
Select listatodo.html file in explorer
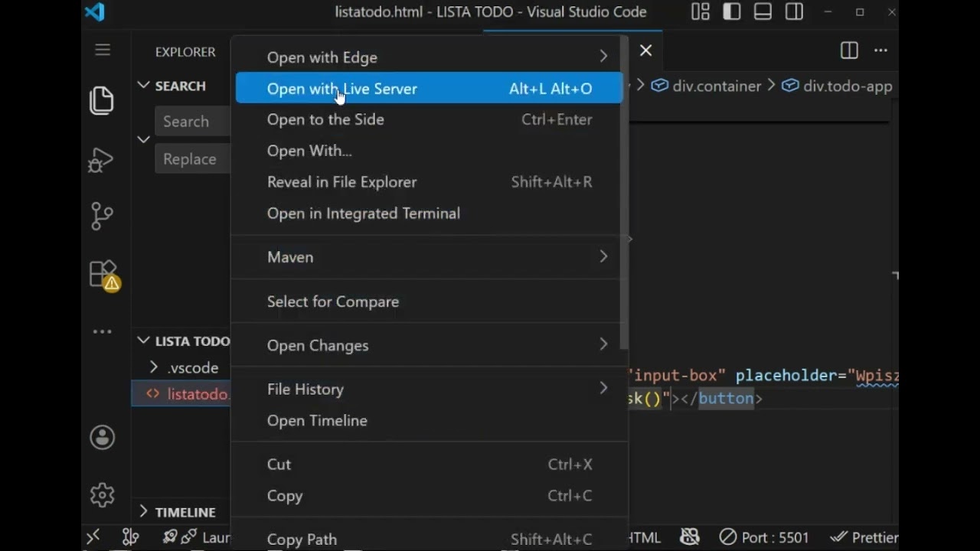[x=181, y=394]
